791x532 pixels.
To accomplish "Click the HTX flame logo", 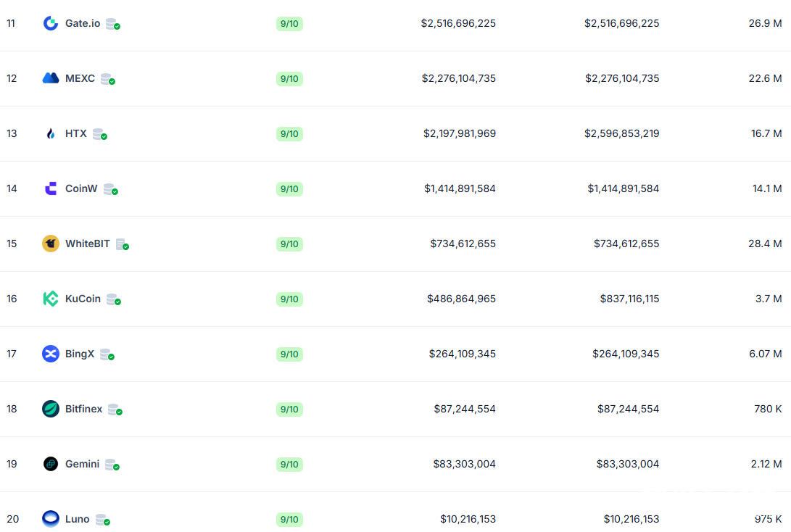I will pos(51,133).
